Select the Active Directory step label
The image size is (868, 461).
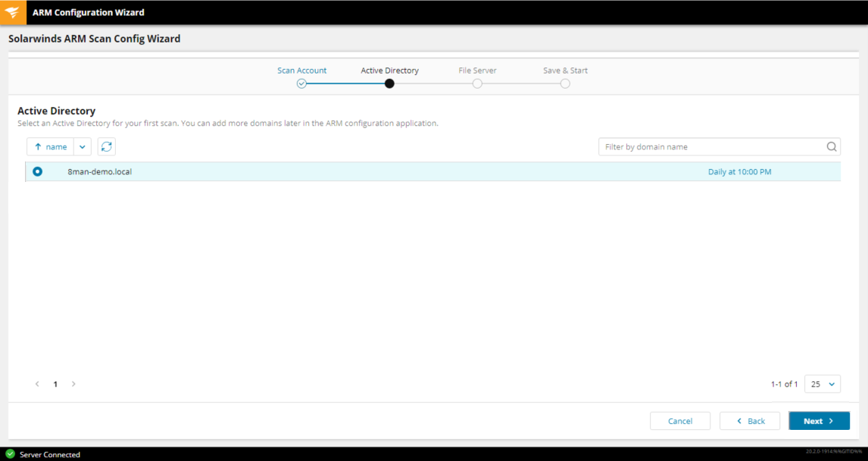click(x=389, y=71)
